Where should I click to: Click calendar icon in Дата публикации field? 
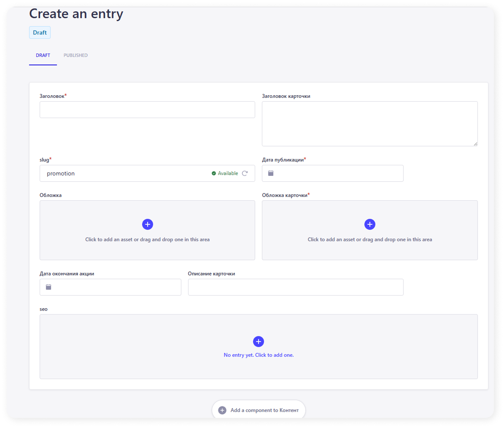271,173
